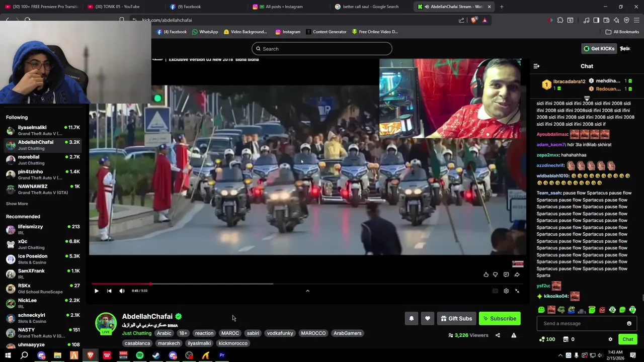644x362 pixels.
Task: Open the Just Chatting category link
Action: 137,333
